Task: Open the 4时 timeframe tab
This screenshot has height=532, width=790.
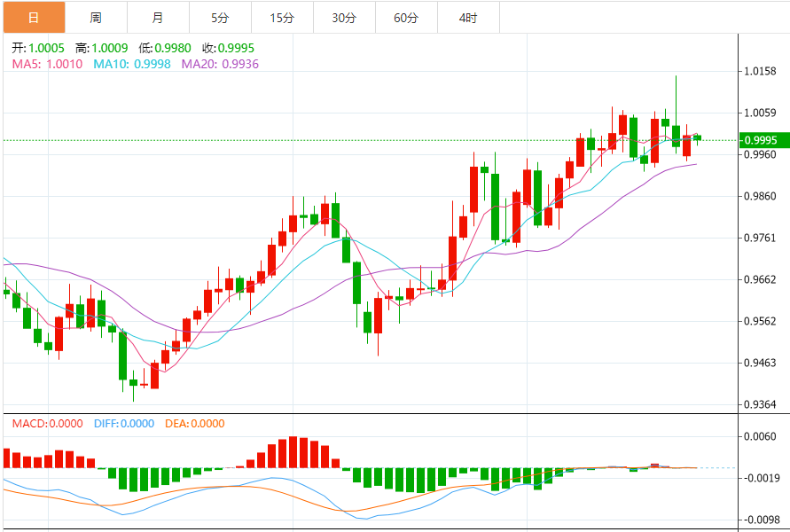Action: [x=468, y=18]
